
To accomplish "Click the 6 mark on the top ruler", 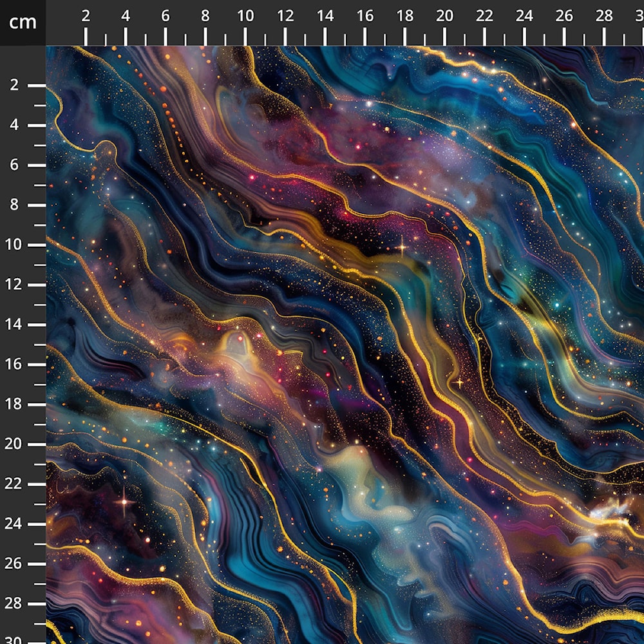I will coord(166,17).
